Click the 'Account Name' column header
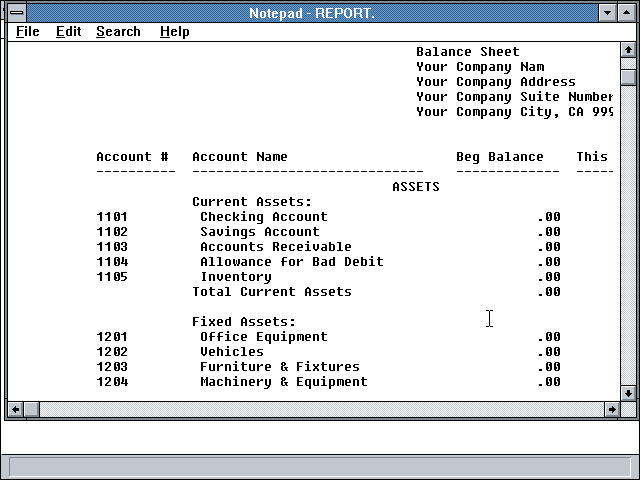 [x=240, y=157]
